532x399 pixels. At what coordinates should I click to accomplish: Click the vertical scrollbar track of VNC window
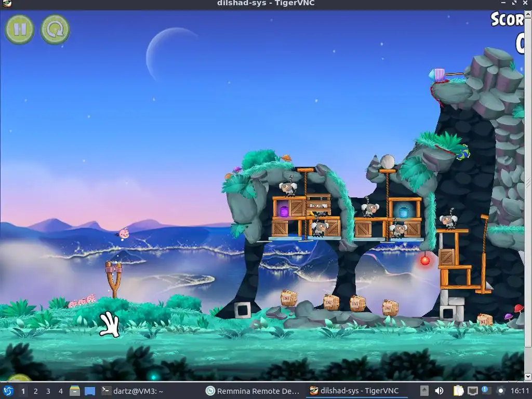click(x=528, y=195)
